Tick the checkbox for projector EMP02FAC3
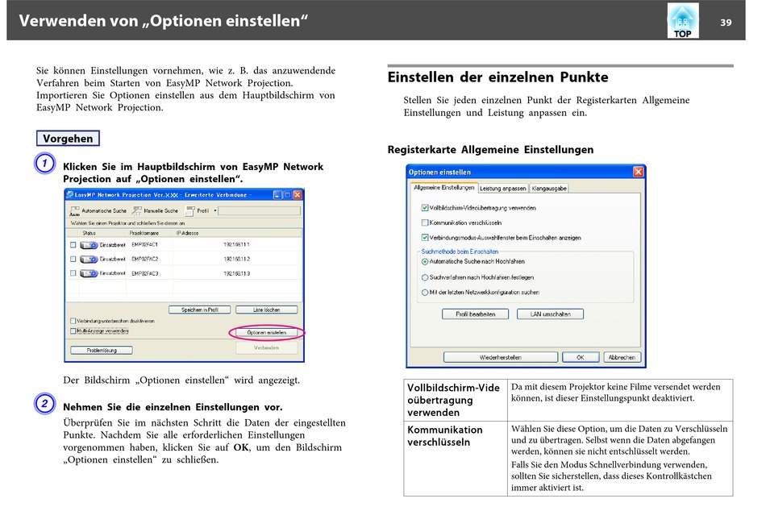766x532 pixels. tap(73, 273)
